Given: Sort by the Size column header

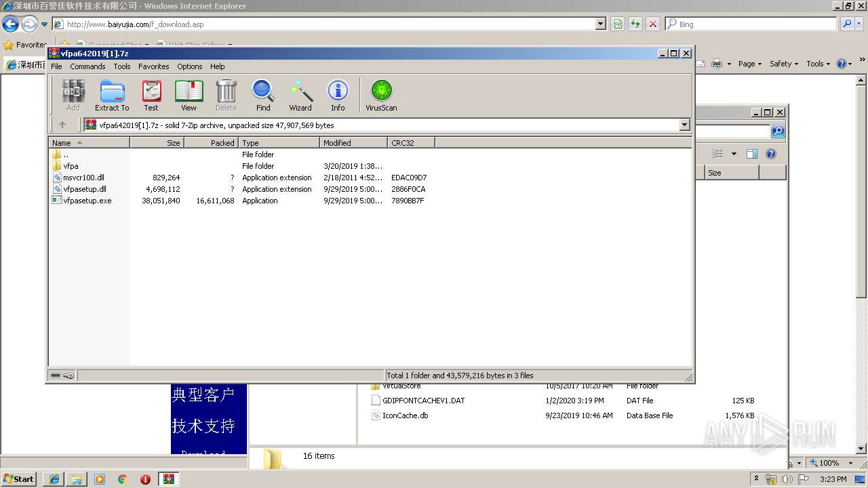Looking at the screenshot, I should pyautogui.click(x=157, y=143).
